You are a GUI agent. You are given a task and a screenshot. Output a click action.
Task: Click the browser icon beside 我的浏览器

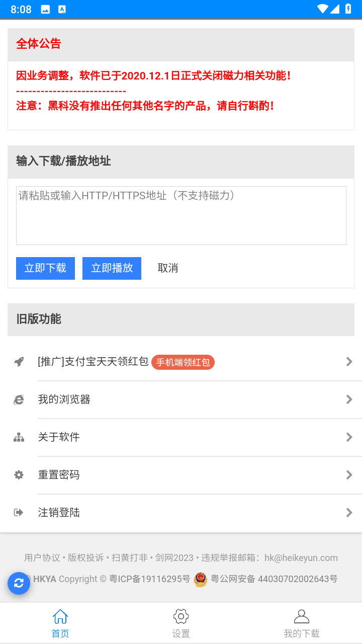click(19, 399)
